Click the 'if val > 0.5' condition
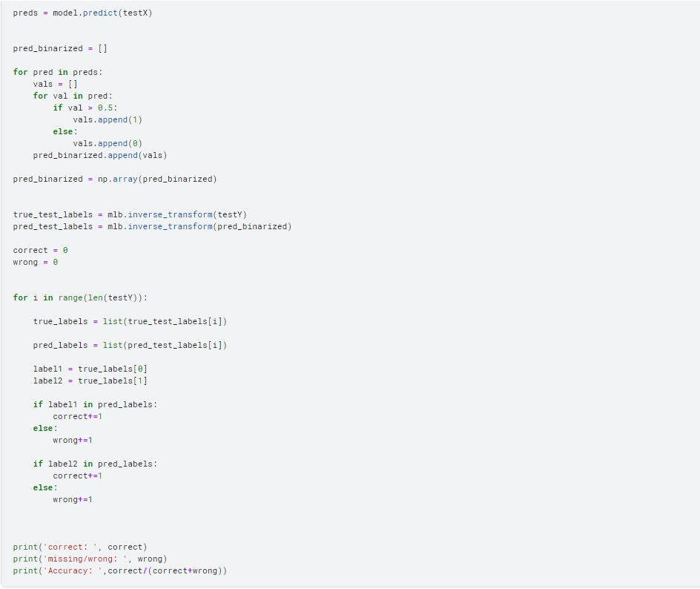 [85, 108]
